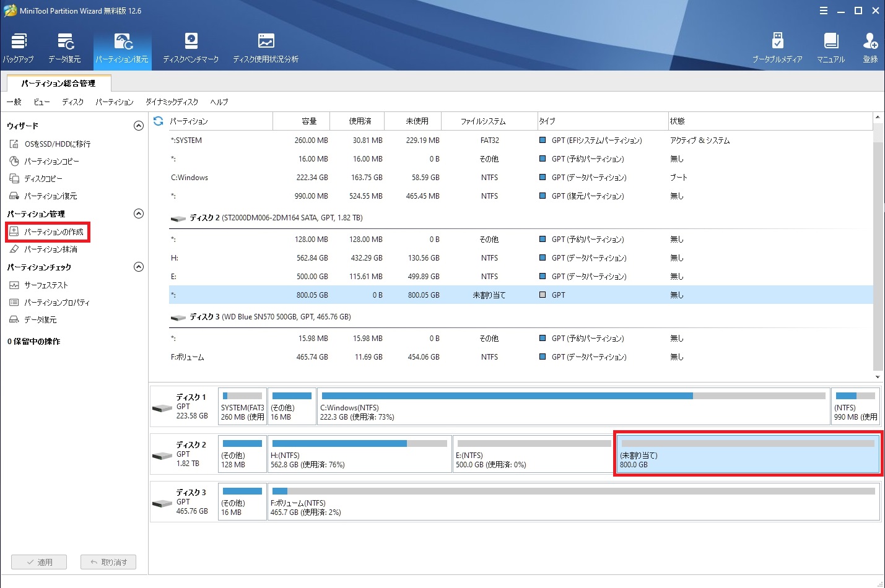Image resolution: width=885 pixels, height=588 pixels.
Task: Select the パーティション総合管理 tab
Action: click(59, 83)
